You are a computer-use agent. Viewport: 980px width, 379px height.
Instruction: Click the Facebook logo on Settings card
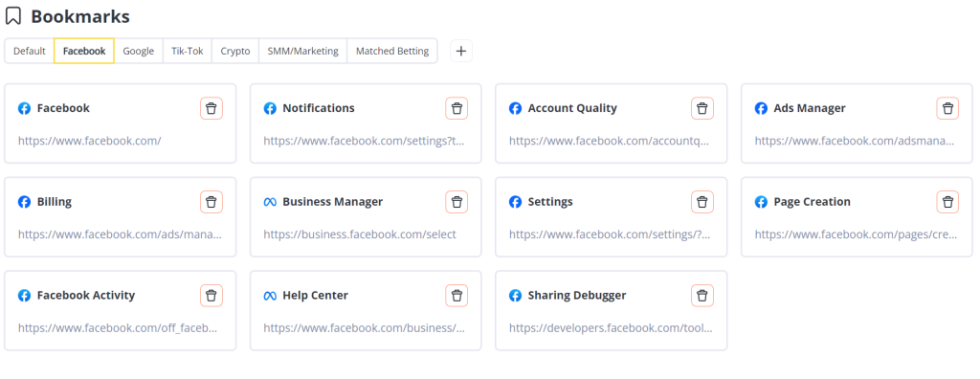516,202
